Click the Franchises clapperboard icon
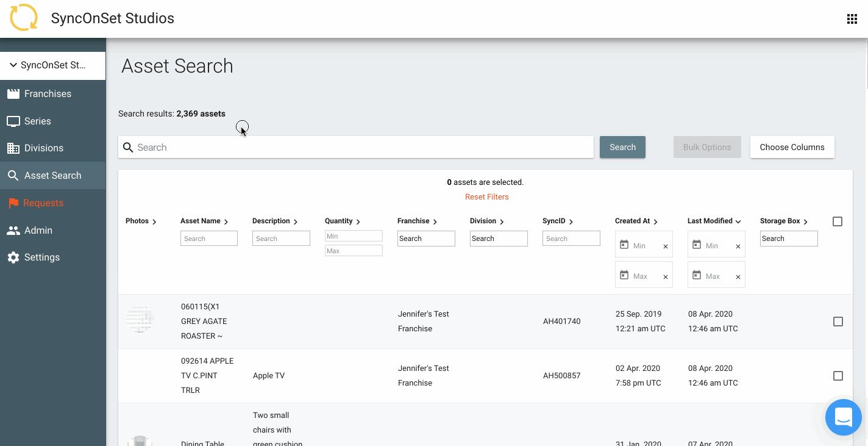 pos(13,93)
